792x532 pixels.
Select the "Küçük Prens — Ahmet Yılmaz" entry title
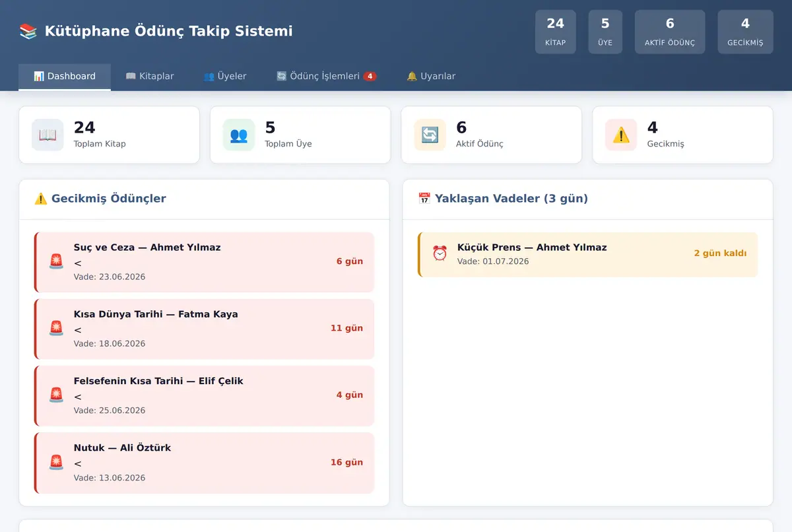pos(532,248)
